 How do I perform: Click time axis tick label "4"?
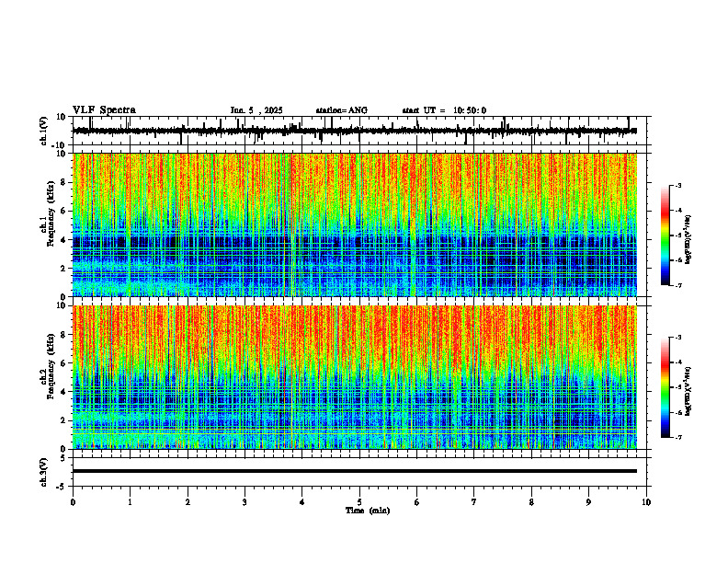[x=302, y=502]
